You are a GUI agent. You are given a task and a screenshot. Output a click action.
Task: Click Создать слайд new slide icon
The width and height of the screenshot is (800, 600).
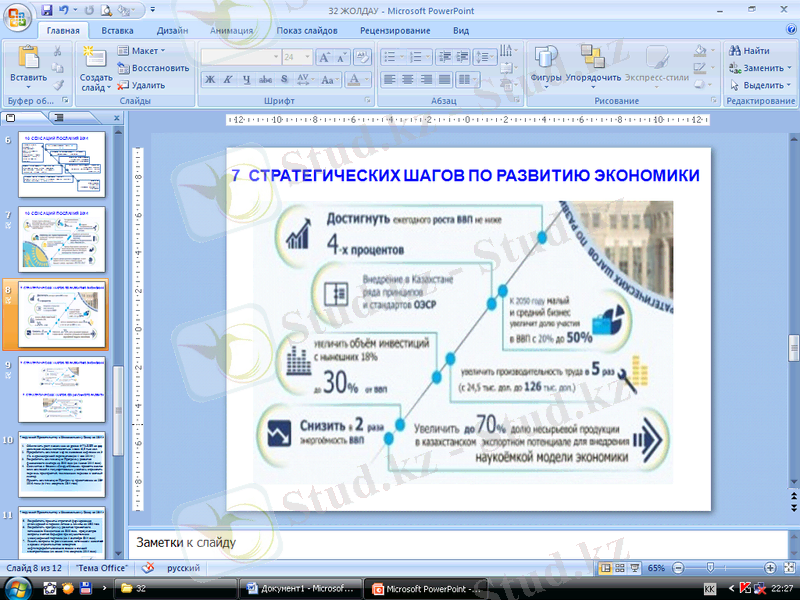tap(96, 62)
